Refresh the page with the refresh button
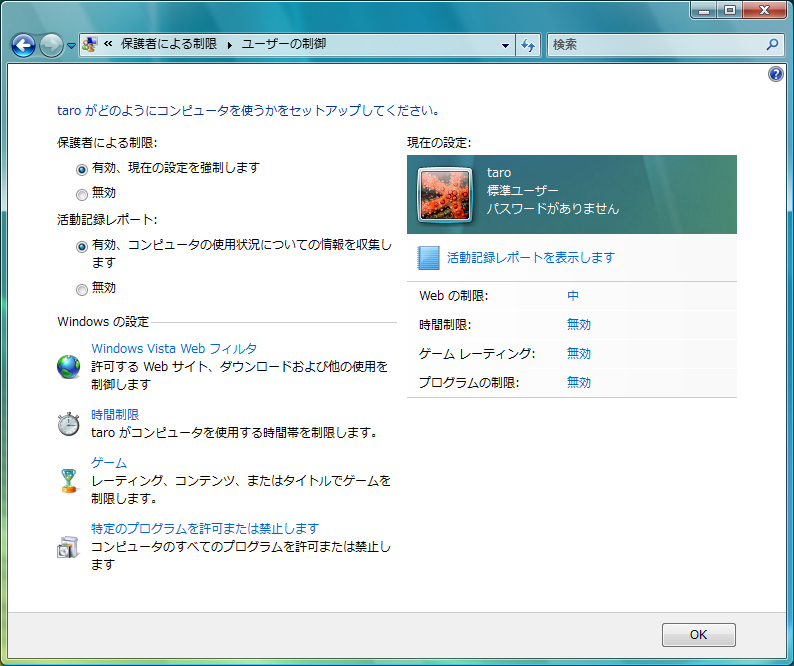Image resolution: width=794 pixels, height=666 pixels. pos(528,45)
